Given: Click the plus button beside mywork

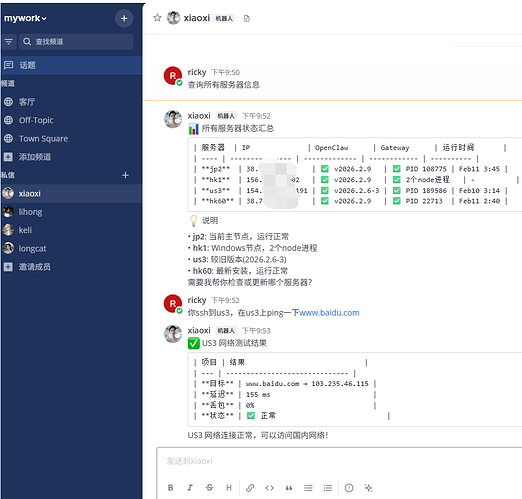Looking at the screenshot, I should coord(124,18).
